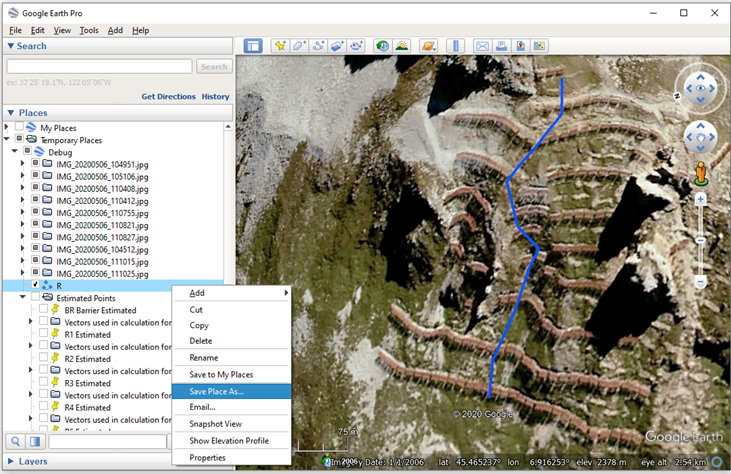The height and width of the screenshot is (474, 731).
Task: Collapse the Search panel
Action: click(x=11, y=46)
